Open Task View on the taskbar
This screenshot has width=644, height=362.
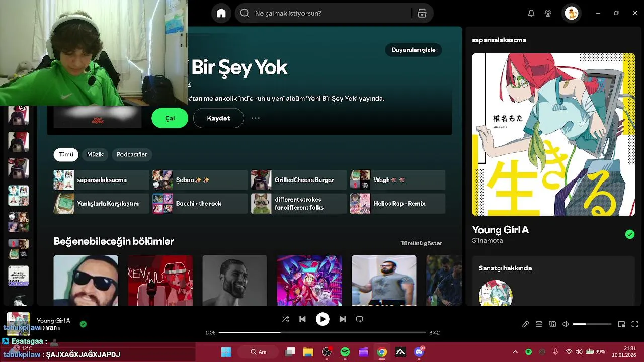click(x=290, y=352)
